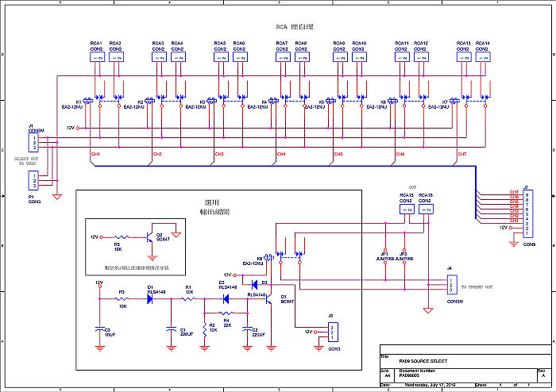Click the PA09 SOURCE SELECT title text
This screenshot has width=556, height=392.
click(x=422, y=361)
